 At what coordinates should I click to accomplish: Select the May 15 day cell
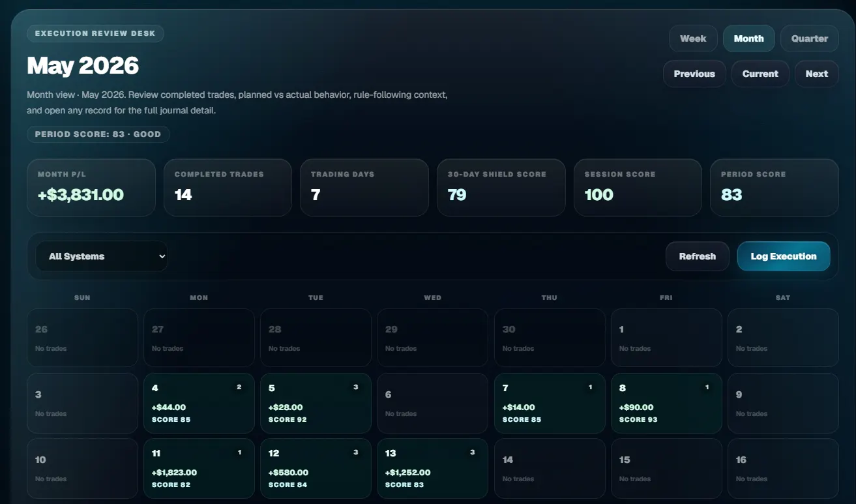666,468
